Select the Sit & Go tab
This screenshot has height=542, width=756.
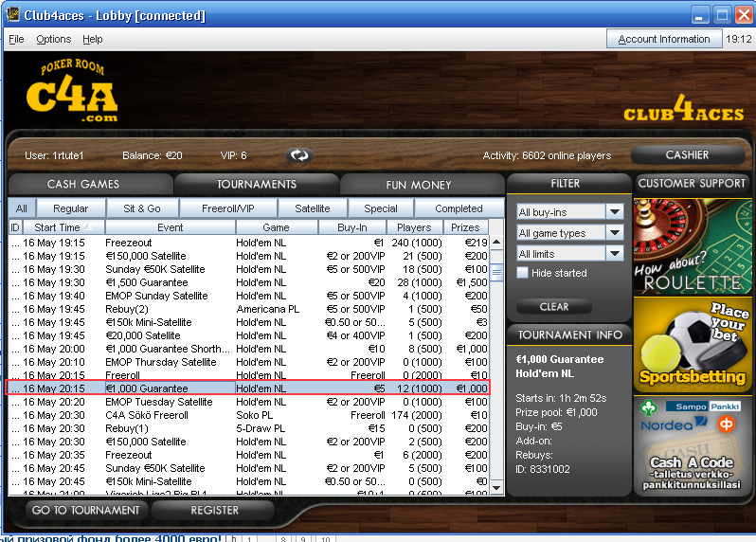[142, 208]
